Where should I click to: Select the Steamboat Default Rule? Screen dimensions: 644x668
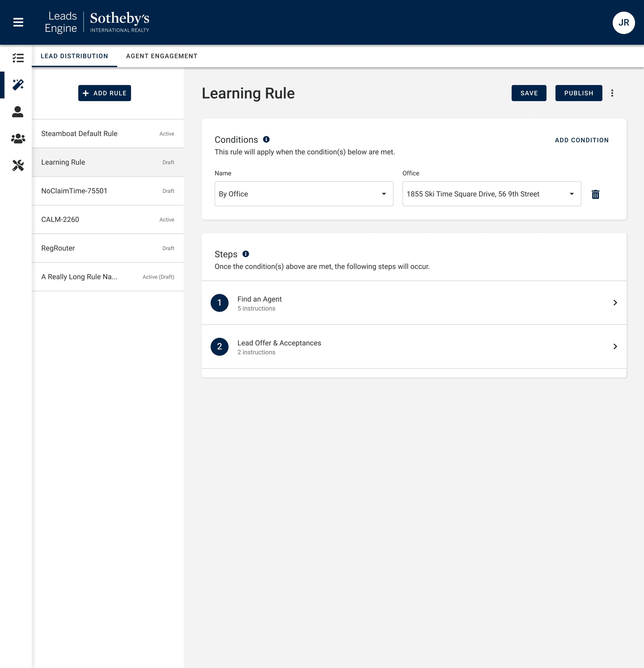(108, 134)
